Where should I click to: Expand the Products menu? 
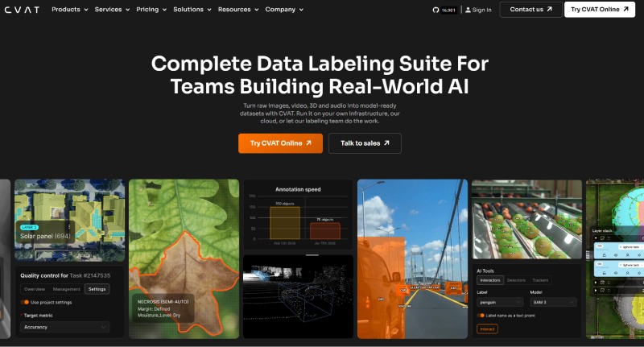70,10
